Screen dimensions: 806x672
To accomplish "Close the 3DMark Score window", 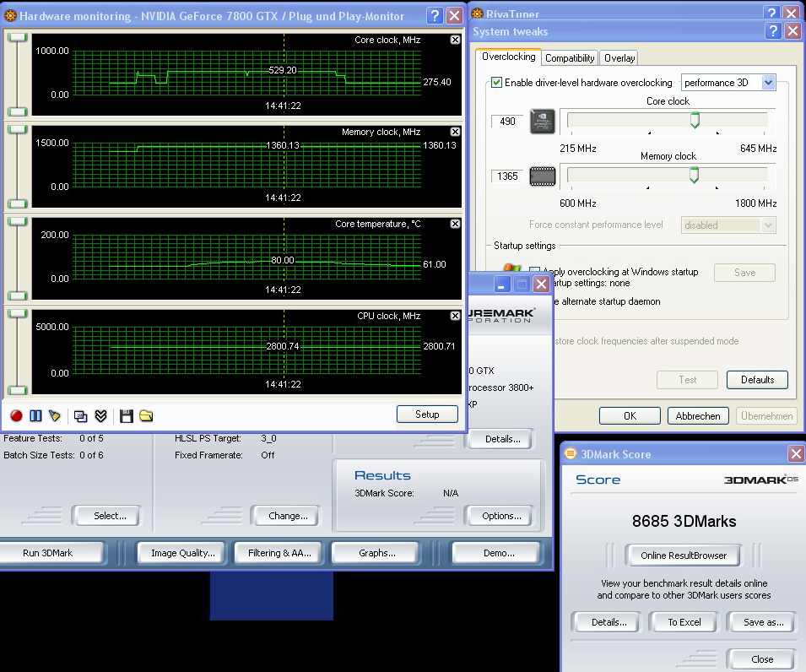I will 796,453.
